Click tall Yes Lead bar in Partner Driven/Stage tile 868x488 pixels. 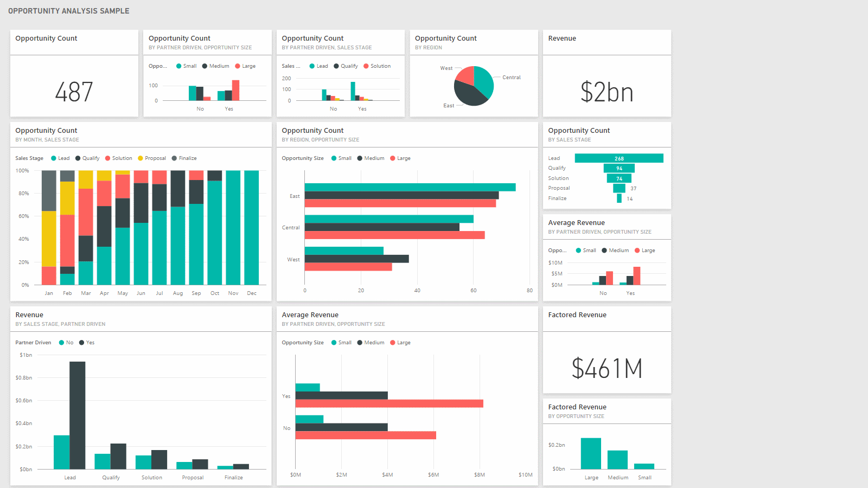(353, 91)
